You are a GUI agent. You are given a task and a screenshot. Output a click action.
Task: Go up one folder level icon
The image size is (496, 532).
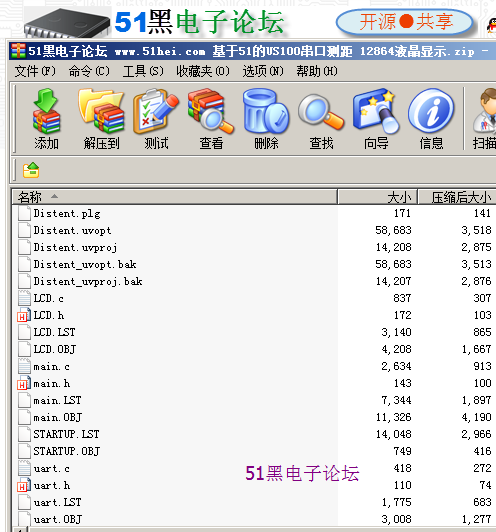tap(31, 170)
